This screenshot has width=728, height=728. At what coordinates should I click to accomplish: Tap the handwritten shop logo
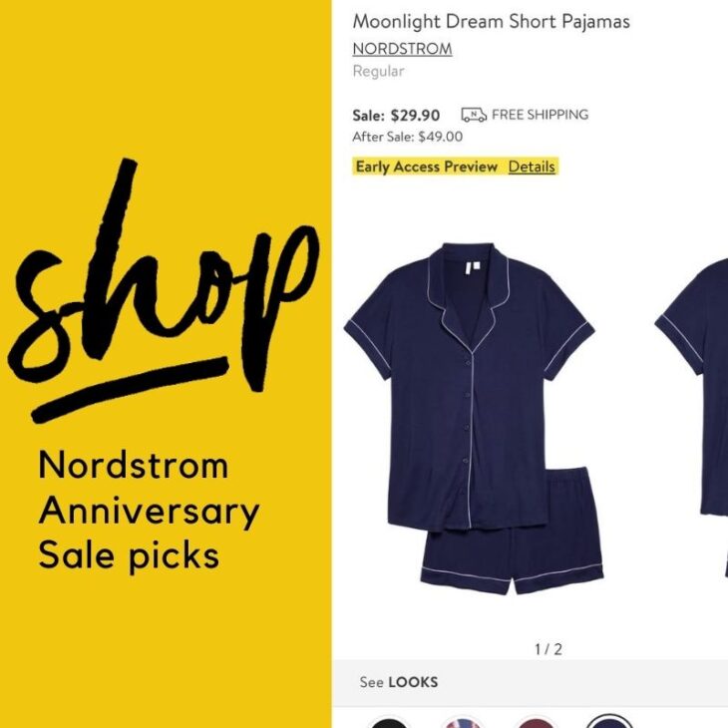click(x=163, y=290)
